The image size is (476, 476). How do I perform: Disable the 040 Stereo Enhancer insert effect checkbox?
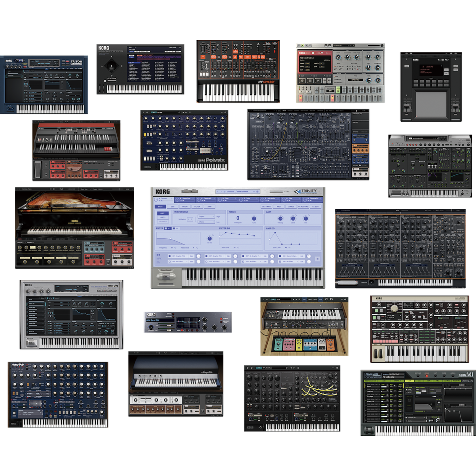[x=280, y=256]
